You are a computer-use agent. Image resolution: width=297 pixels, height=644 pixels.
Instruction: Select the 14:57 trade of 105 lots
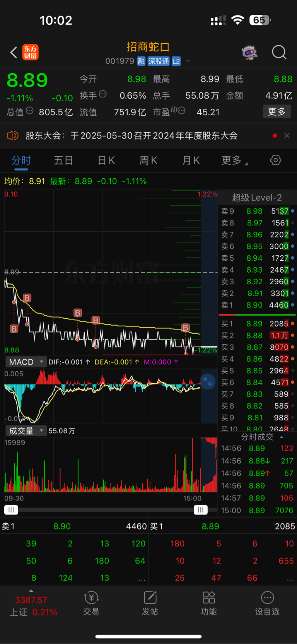pos(257,498)
